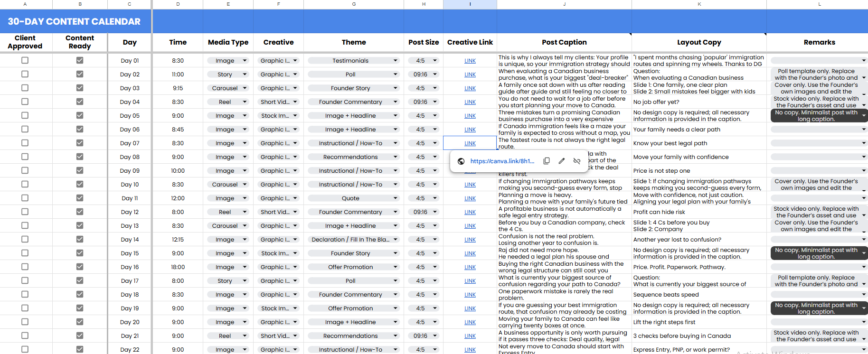The height and width of the screenshot is (354, 868).
Task: Tick Client Approved checkbox for Day 05
Action: point(25,115)
